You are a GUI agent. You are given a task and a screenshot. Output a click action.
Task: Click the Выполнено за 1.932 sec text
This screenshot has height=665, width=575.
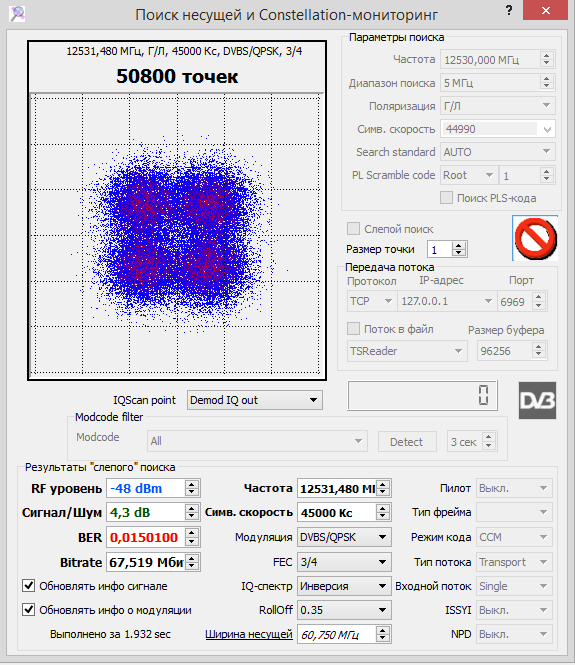(110, 634)
